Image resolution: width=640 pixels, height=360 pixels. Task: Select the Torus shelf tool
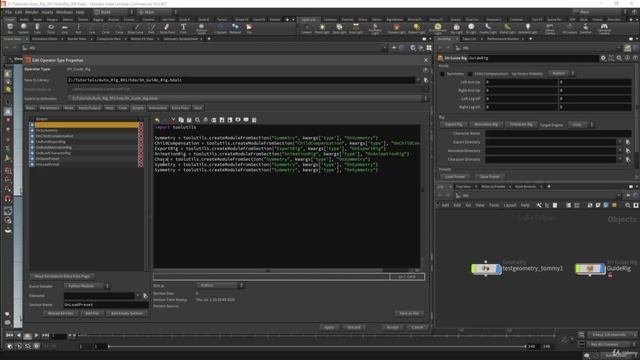tap(51, 28)
